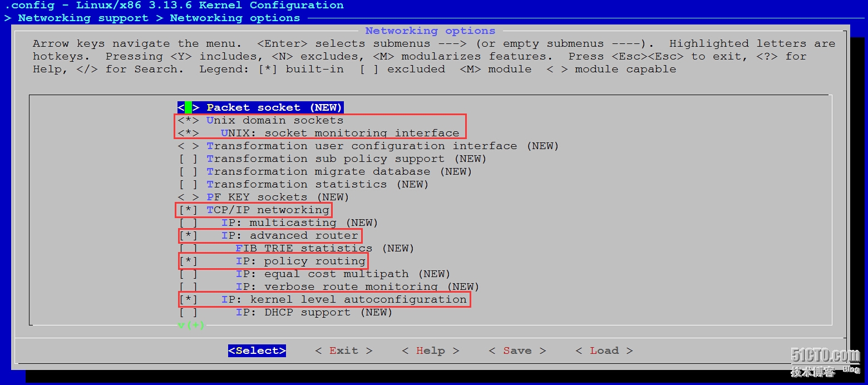The image size is (868, 385).
Task: Select Transformation migrate database label
Action: click(339, 171)
